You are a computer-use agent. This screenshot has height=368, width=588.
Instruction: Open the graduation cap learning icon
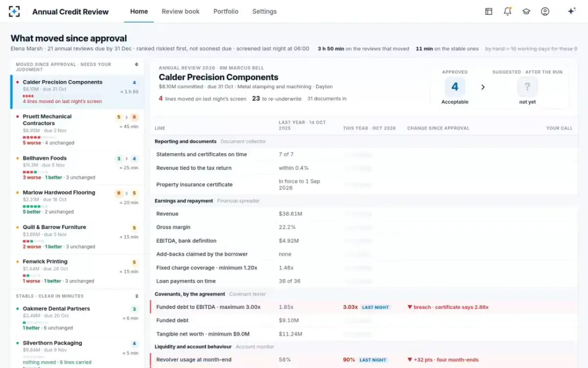pos(526,11)
